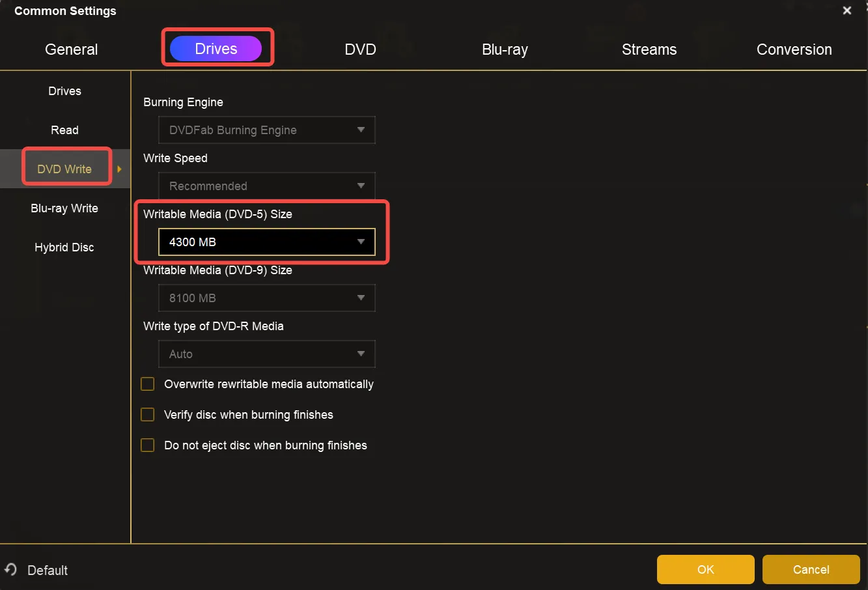Open Writable Media (DVD-9) Size dropdown

[x=267, y=298]
